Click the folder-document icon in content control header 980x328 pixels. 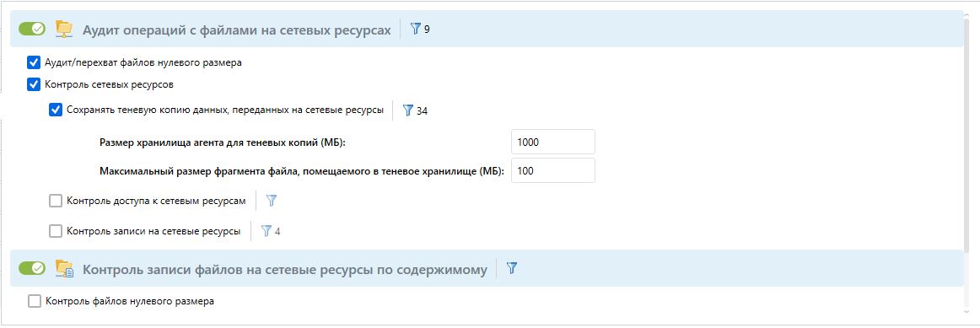(64, 269)
